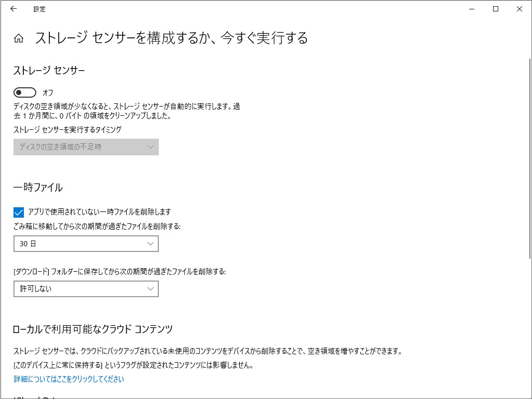Select the disabled ディスクの空き領域の不足時 combo box

click(86, 147)
